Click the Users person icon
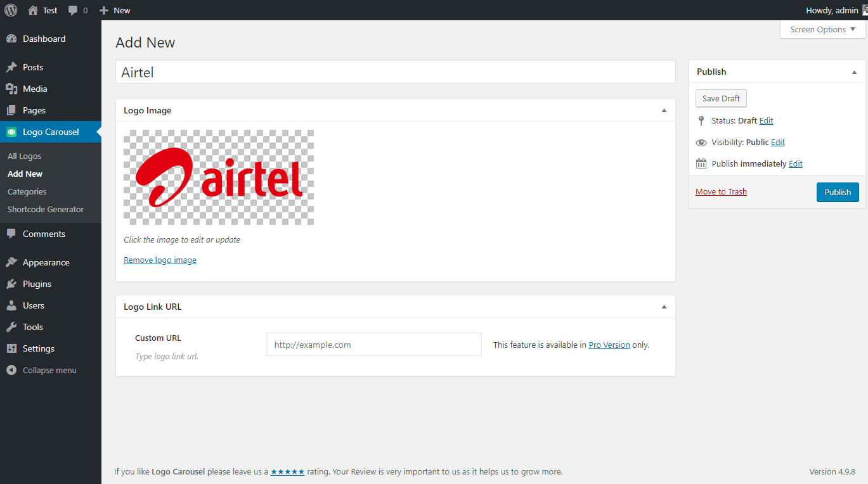868x484 pixels. pos(11,305)
